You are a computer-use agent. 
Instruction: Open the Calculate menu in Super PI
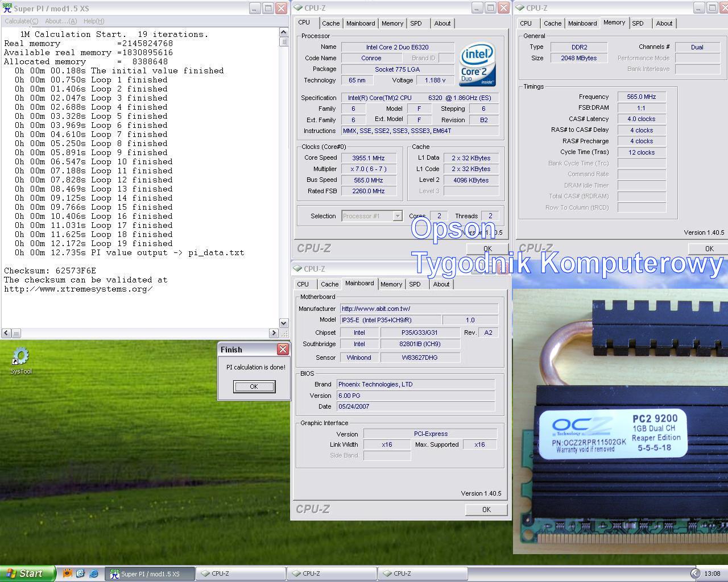[x=21, y=21]
